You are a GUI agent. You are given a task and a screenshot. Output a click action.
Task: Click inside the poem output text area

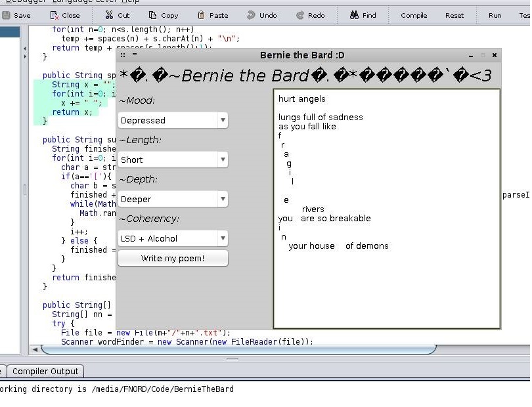(x=387, y=209)
